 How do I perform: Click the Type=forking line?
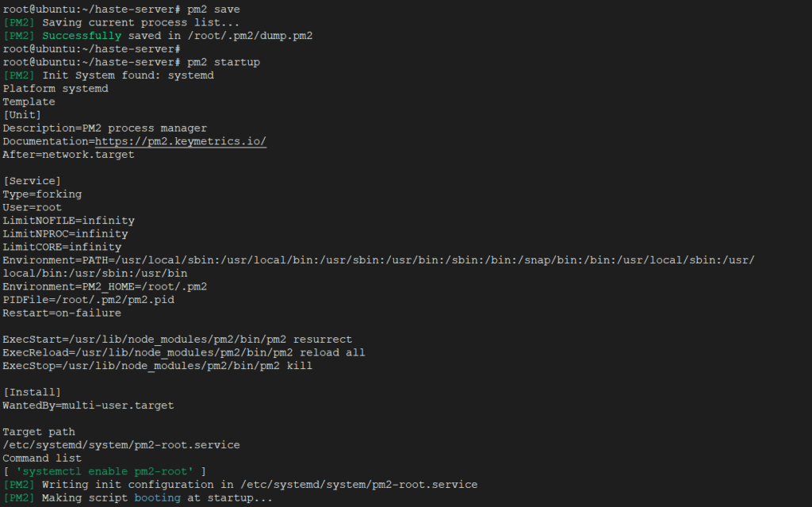pyautogui.click(x=43, y=194)
